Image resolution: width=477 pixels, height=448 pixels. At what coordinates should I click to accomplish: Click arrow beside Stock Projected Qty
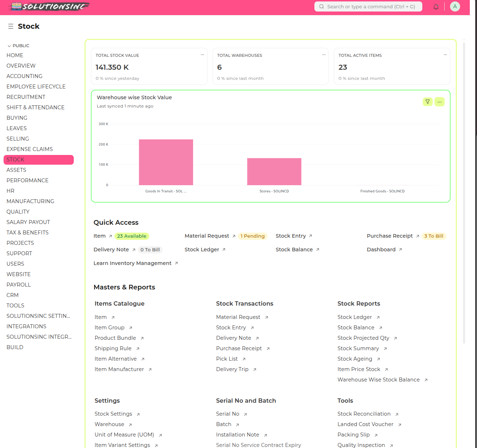395,338
